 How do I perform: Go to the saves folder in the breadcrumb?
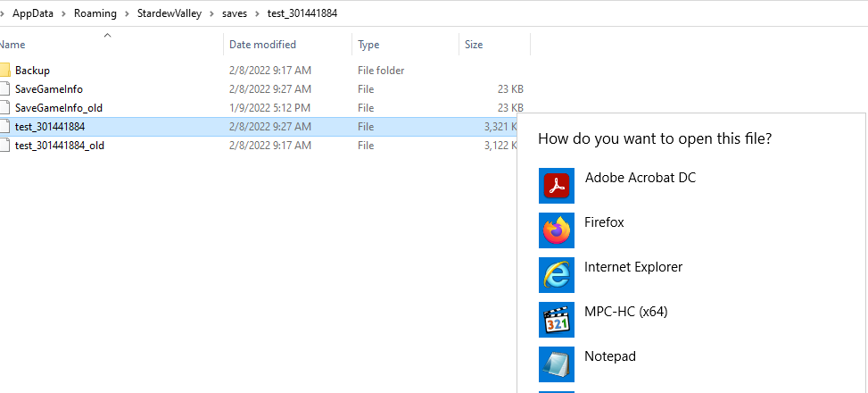[x=234, y=14]
